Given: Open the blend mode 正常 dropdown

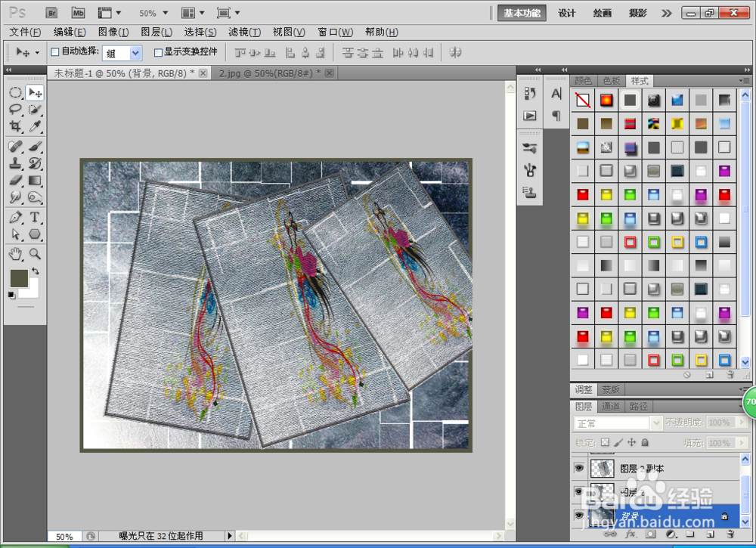Looking at the screenshot, I should click(x=618, y=423).
